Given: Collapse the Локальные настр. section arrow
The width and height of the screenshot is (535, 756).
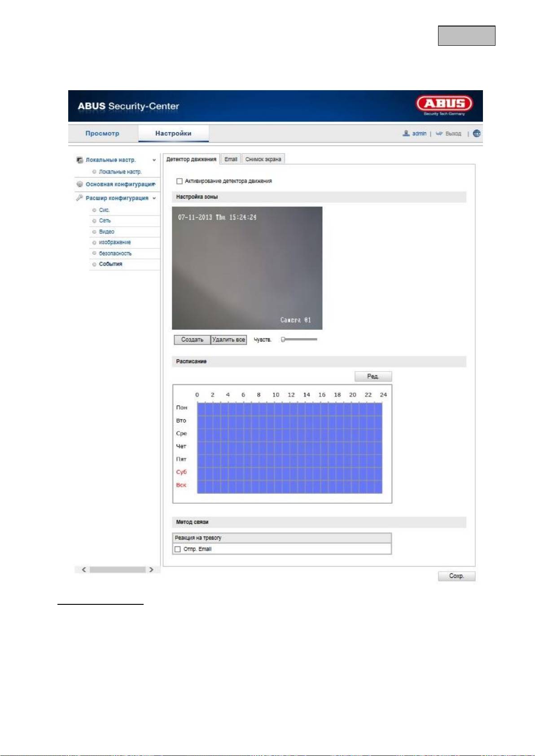Looking at the screenshot, I should pyautogui.click(x=154, y=160).
